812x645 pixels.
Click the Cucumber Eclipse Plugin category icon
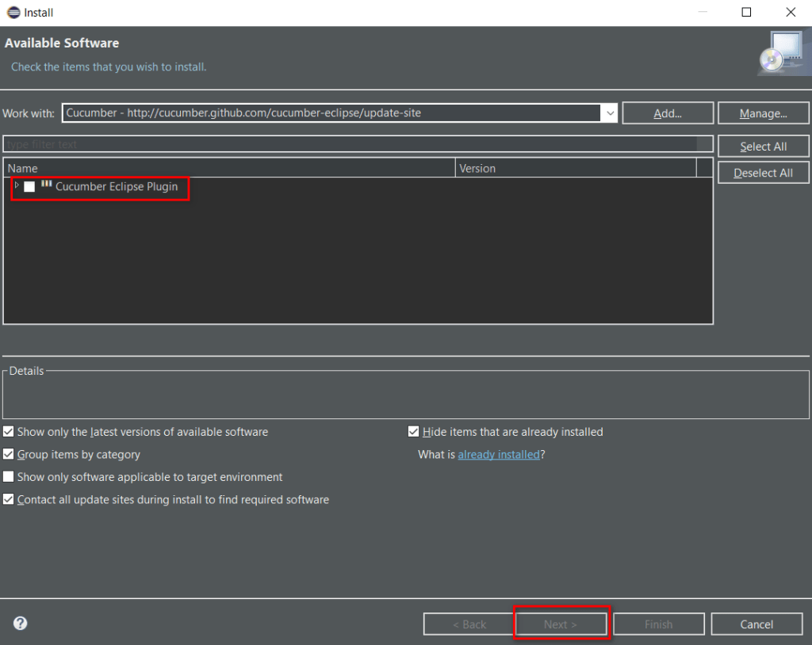(x=47, y=185)
